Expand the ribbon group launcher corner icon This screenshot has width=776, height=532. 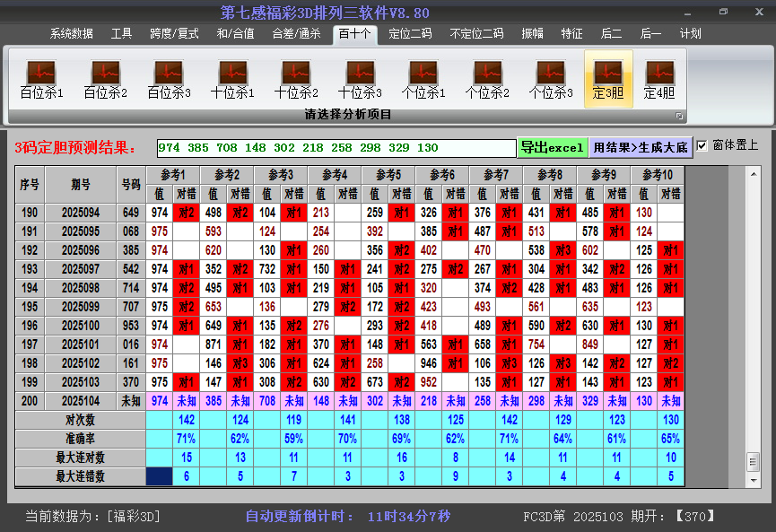(x=679, y=116)
